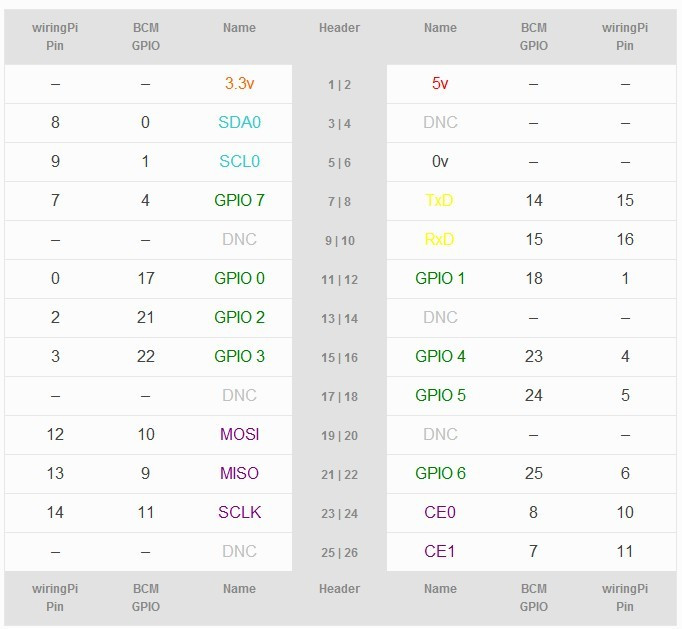Select the yellow TxD pin name

click(x=439, y=200)
